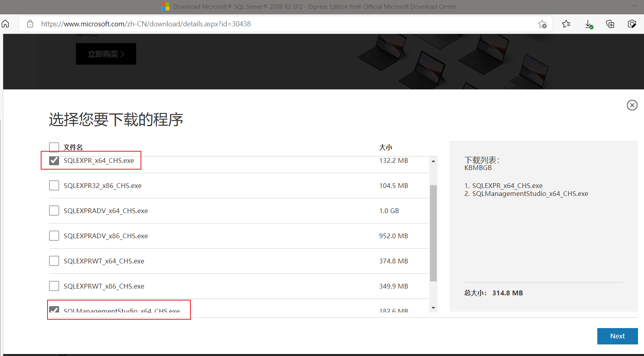Check SQLEXPRWT_x86_CHS.exe
This screenshot has height=356, width=644.
[54, 286]
